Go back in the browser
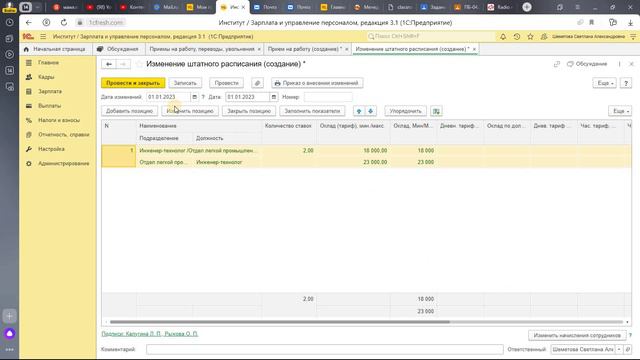This screenshot has width=640, height=360. pyautogui.click(x=28, y=22)
